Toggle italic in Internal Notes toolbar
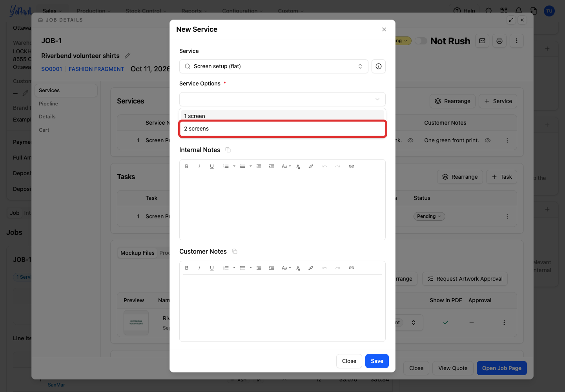 (199, 166)
